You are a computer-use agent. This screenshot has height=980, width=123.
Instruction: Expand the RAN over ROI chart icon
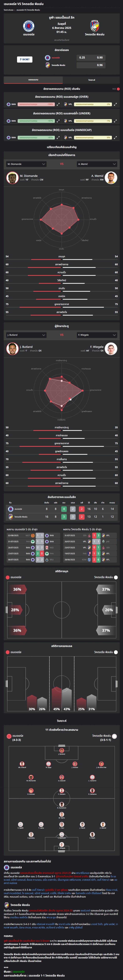pos(58,104)
